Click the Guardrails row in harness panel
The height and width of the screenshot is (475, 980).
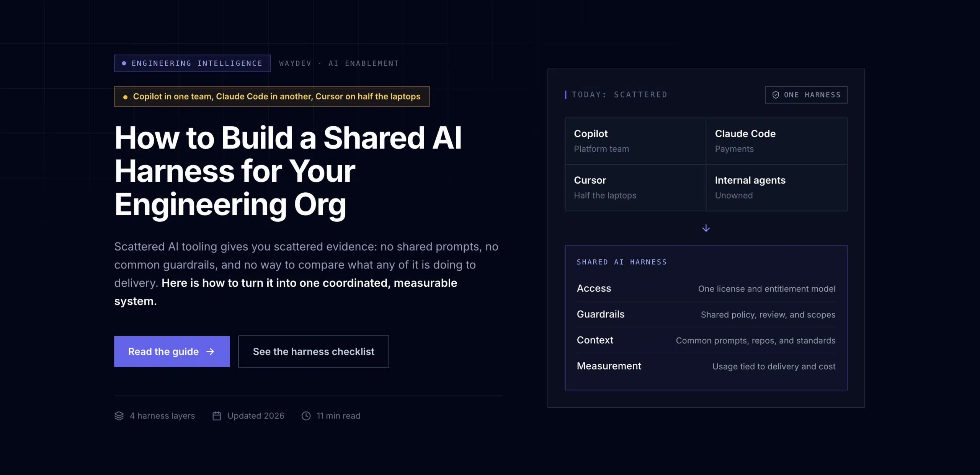point(706,314)
